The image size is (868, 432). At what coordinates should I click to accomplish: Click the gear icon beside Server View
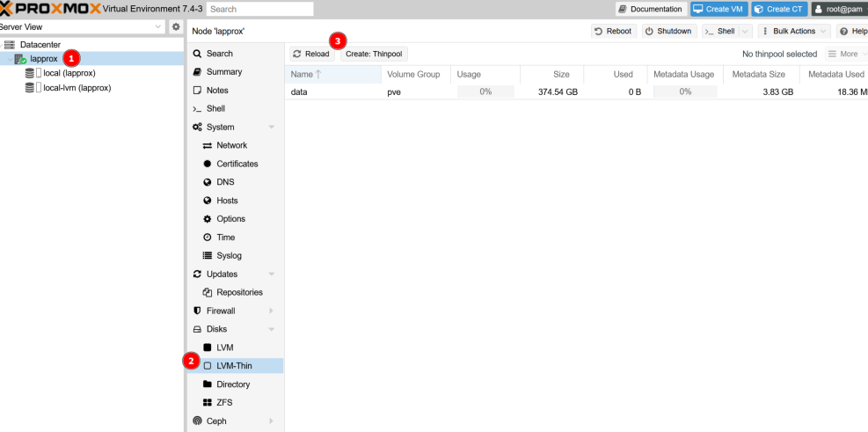(176, 27)
